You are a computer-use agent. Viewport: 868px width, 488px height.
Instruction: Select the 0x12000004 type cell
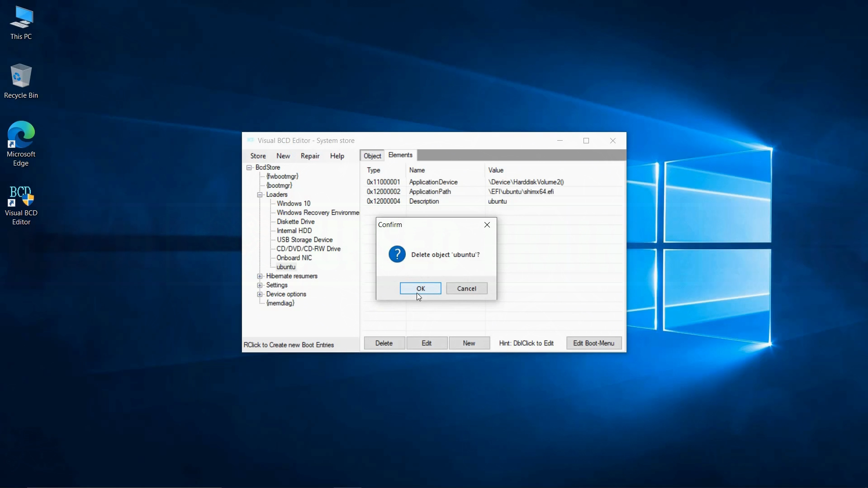click(384, 201)
